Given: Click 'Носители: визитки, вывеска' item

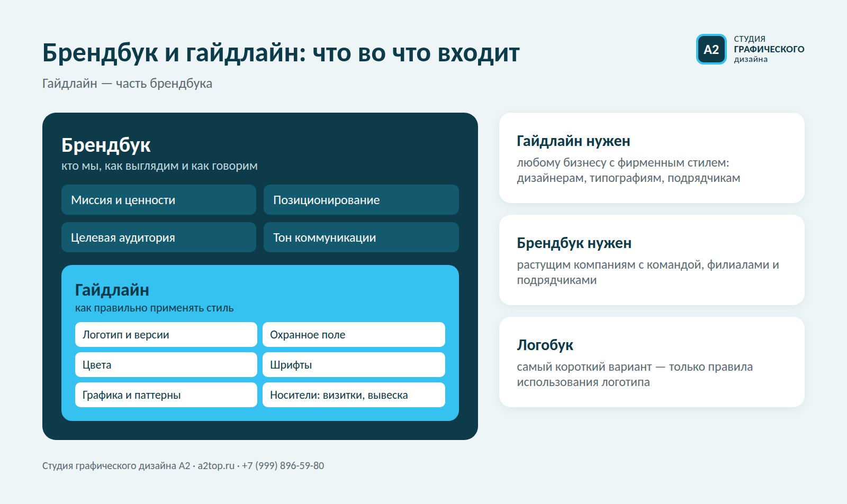Looking at the screenshot, I should (x=354, y=395).
